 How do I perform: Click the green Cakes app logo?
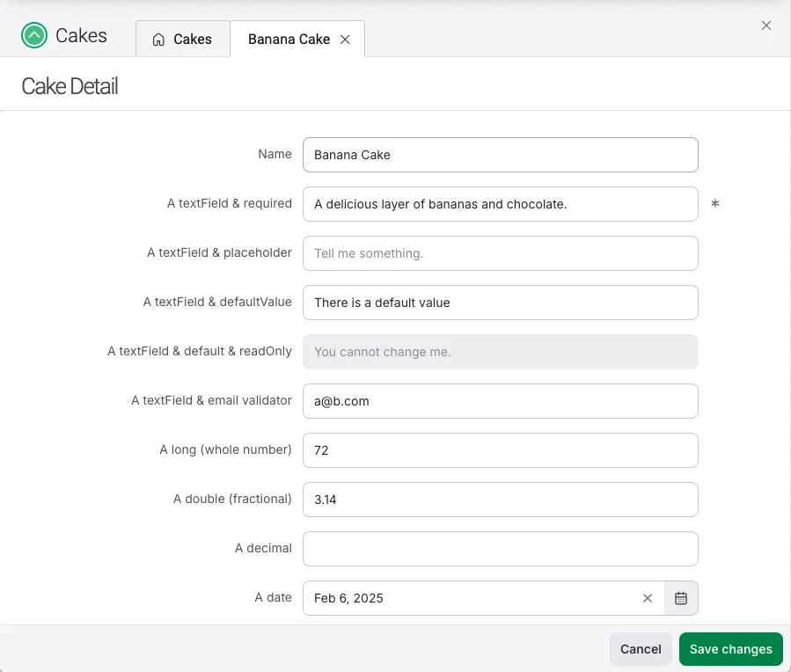pyautogui.click(x=34, y=35)
